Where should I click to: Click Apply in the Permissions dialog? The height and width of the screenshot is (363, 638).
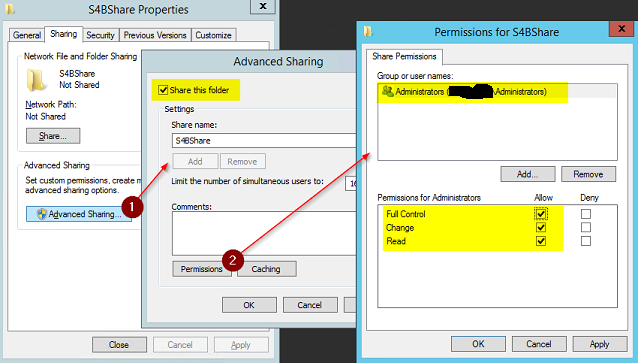coord(600,344)
